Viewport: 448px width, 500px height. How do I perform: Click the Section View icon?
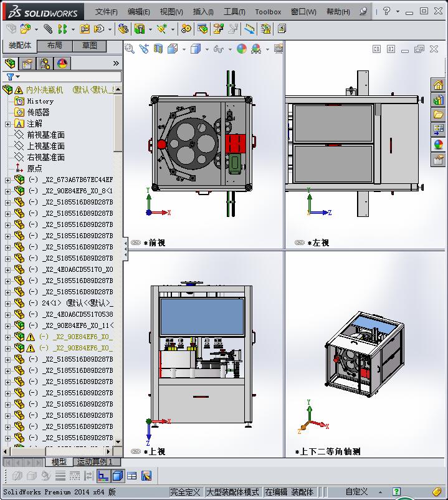tap(158, 49)
